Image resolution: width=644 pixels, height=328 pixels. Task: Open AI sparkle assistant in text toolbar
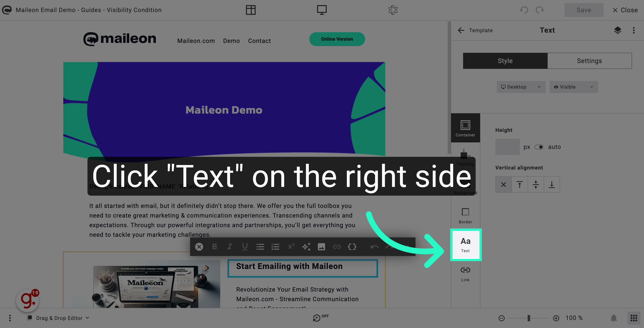(x=306, y=247)
